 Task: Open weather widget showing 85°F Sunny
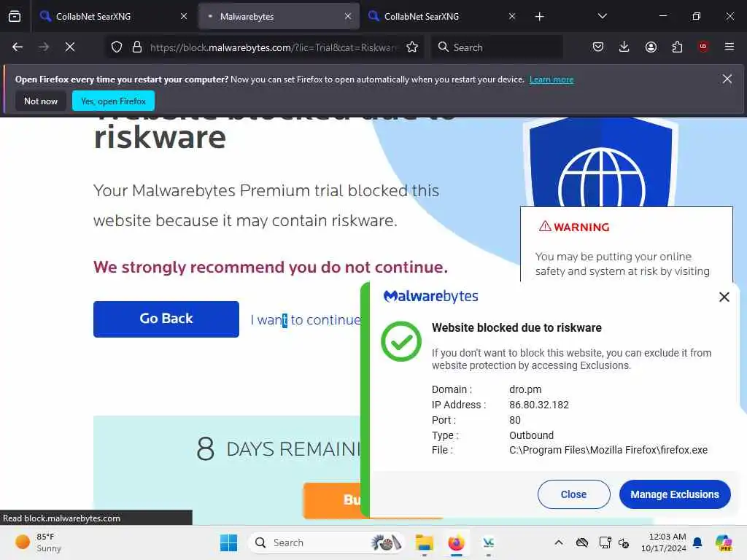(x=39, y=542)
